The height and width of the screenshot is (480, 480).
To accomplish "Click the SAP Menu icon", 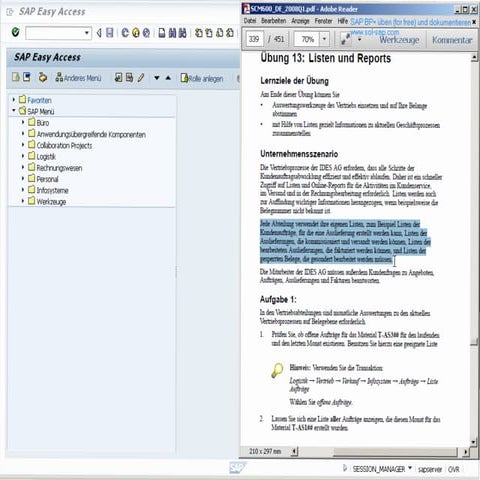I will coord(27,77).
